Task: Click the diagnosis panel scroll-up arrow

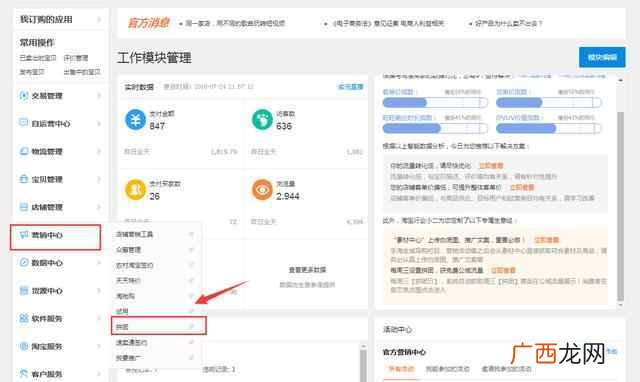Action: [x=620, y=80]
